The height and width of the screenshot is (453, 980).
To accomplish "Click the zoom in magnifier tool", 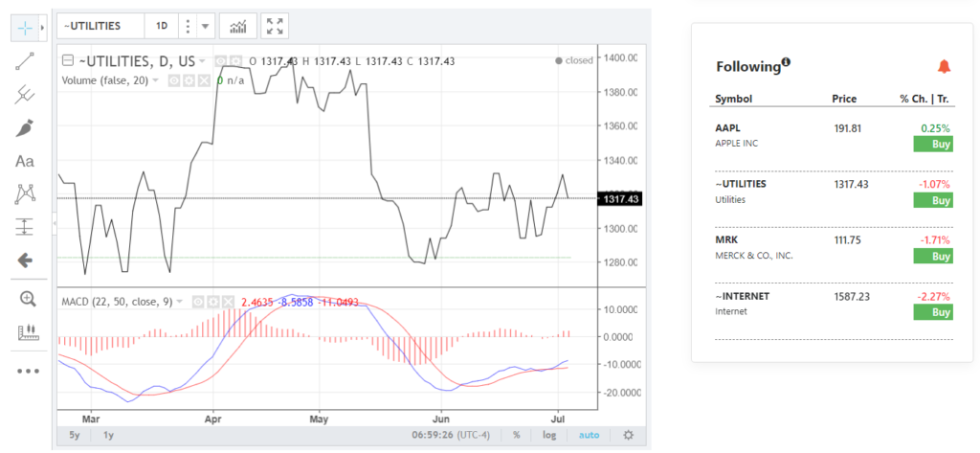I will coord(27,299).
